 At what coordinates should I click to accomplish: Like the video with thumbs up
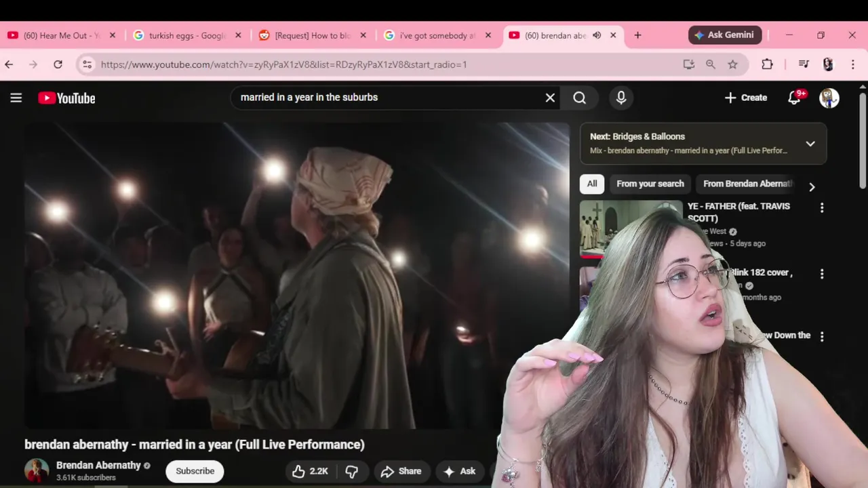(311, 471)
